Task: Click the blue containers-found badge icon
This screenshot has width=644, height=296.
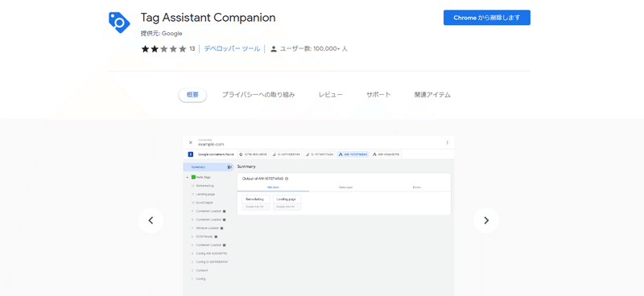Action: click(x=191, y=154)
